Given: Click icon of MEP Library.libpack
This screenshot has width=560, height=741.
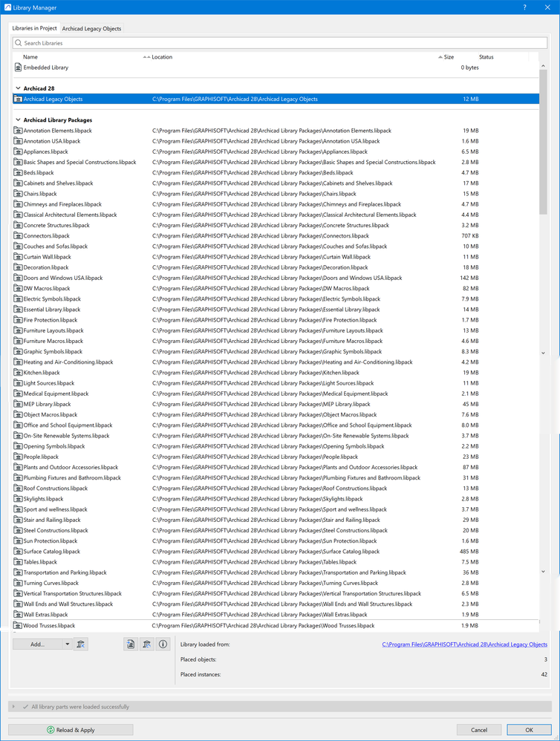Looking at the screenshot, I should tap(19, 404).
